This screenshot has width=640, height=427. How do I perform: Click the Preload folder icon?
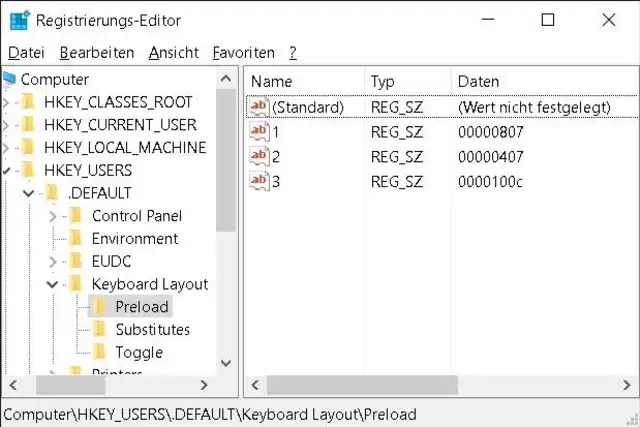99,307
